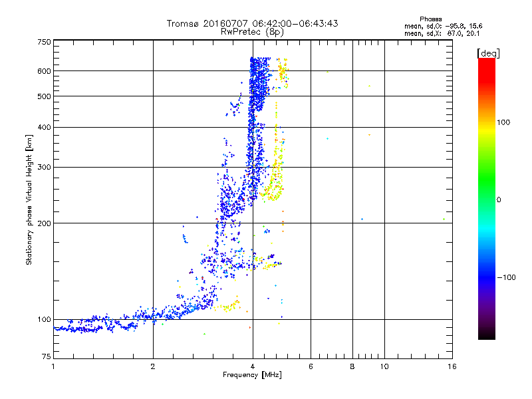Image resolution: width=532 pixels, height=399 pixels.
Task: Click the x-axis tick label '2'
Action: pyautogui.click(x=153, y=366)
